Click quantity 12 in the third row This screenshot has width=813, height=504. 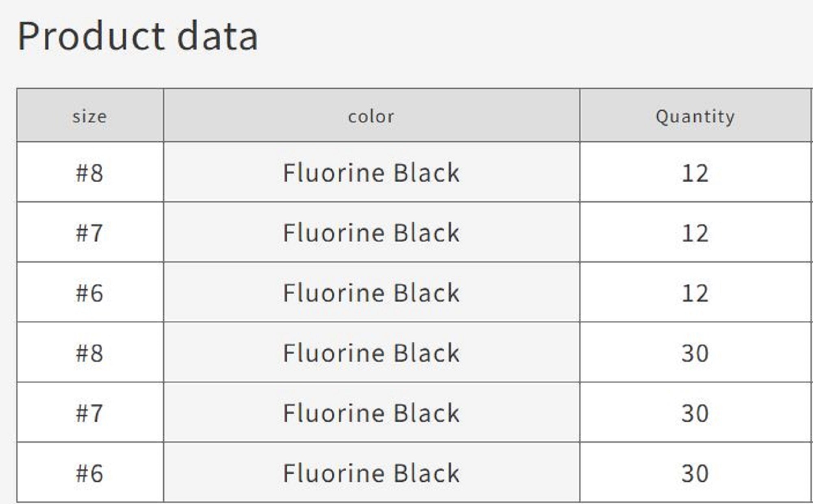click(x=695, y=293)
